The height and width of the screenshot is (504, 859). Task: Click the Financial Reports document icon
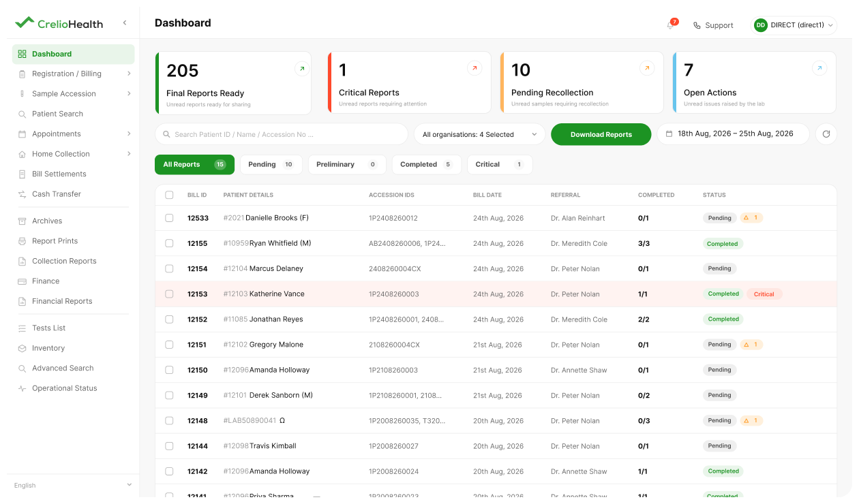point(22,302)
